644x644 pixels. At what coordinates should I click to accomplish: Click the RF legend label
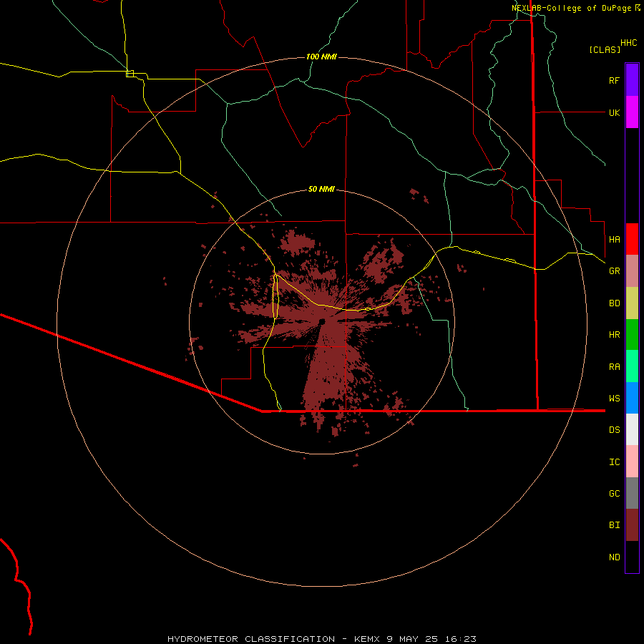(x=614, y=80)
